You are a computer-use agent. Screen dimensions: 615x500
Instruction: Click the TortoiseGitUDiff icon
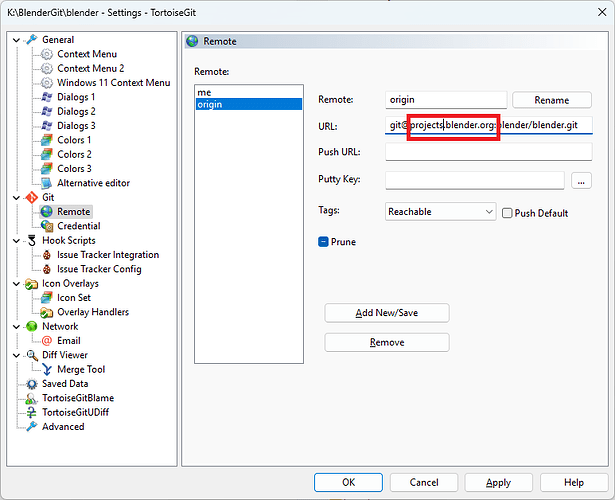click(31, 413)
